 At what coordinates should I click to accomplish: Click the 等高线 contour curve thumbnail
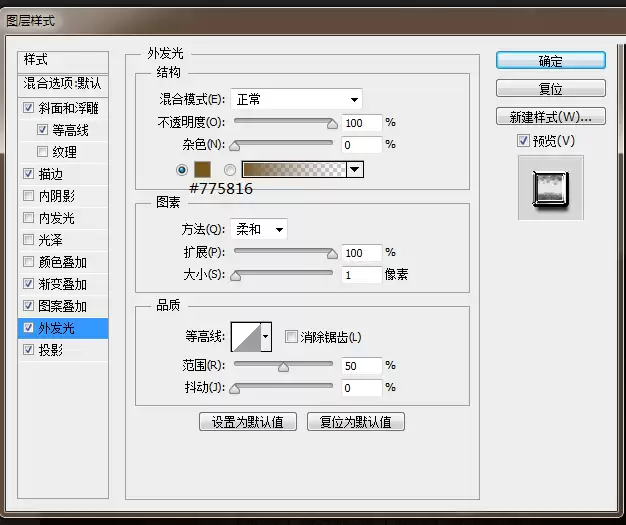coord(246,337)
